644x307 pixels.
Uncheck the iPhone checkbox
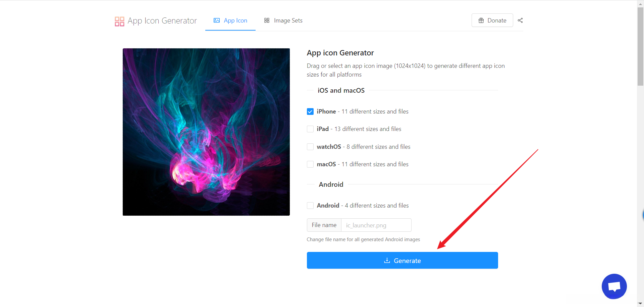coord(310,112)
